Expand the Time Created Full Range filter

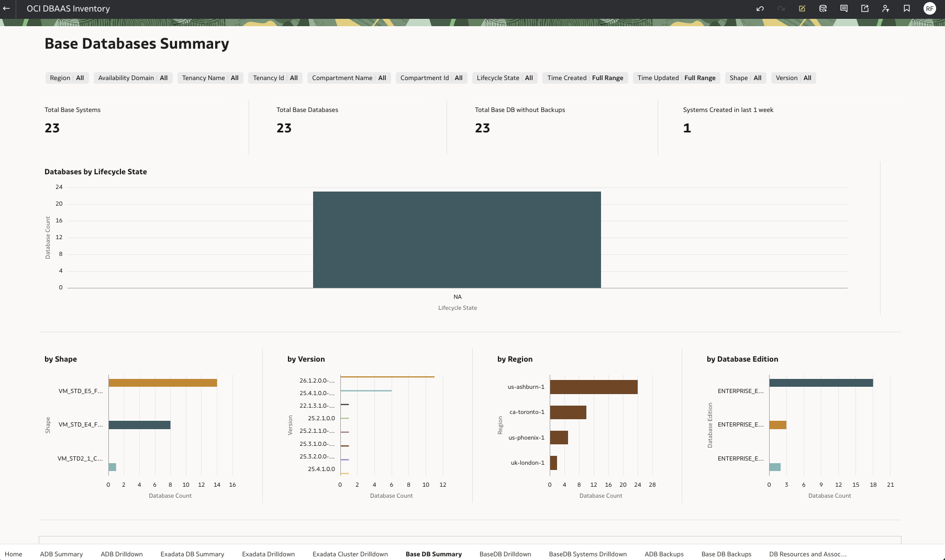[x=585, y=77]
